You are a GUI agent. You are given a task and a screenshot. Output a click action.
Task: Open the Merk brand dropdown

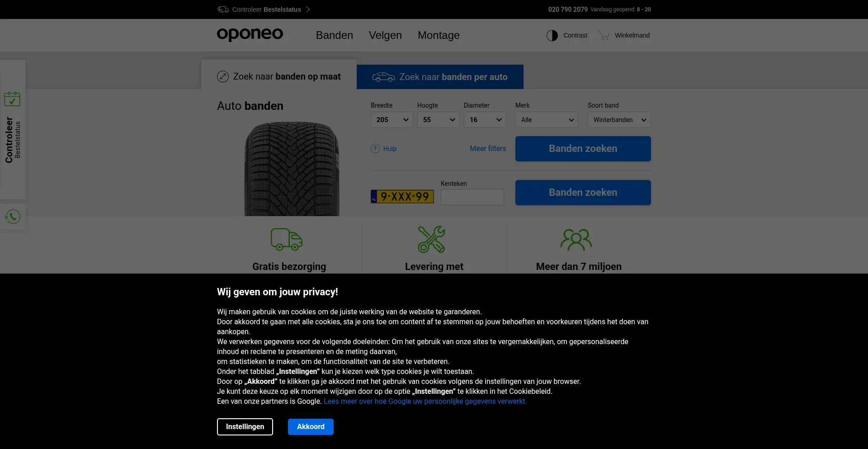click(547, 120)
